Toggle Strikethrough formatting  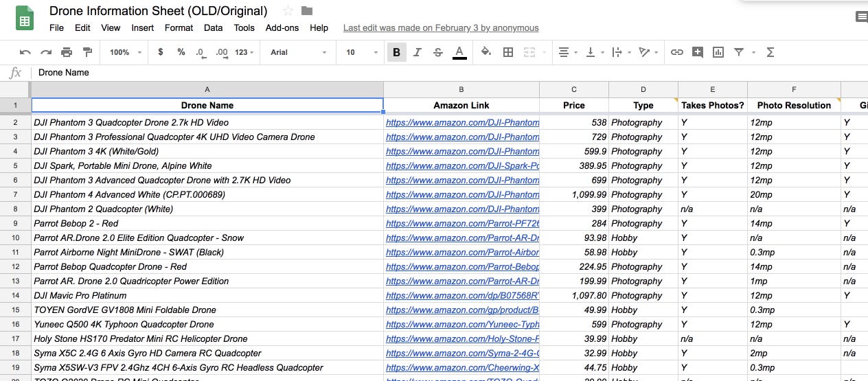[438, 52]
